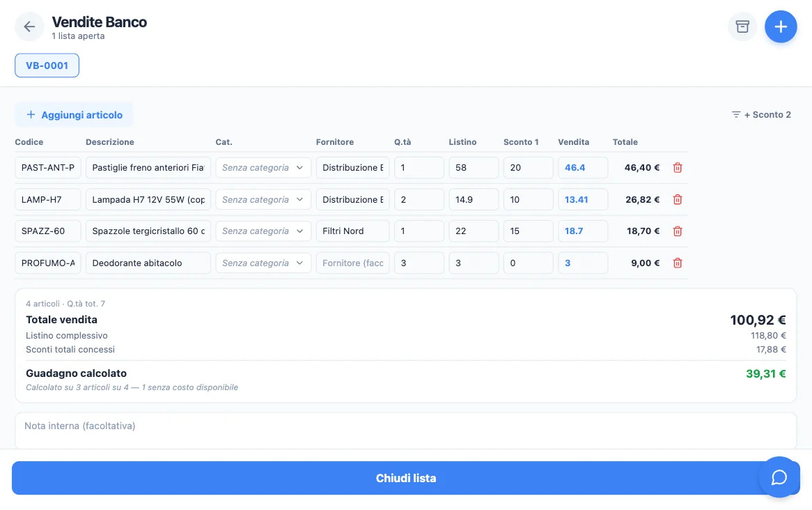This screenshot has height=510, width=812.
Task: Open category dropdown for Spazzole tergicristallo row
Action: (x=263, y=231)
